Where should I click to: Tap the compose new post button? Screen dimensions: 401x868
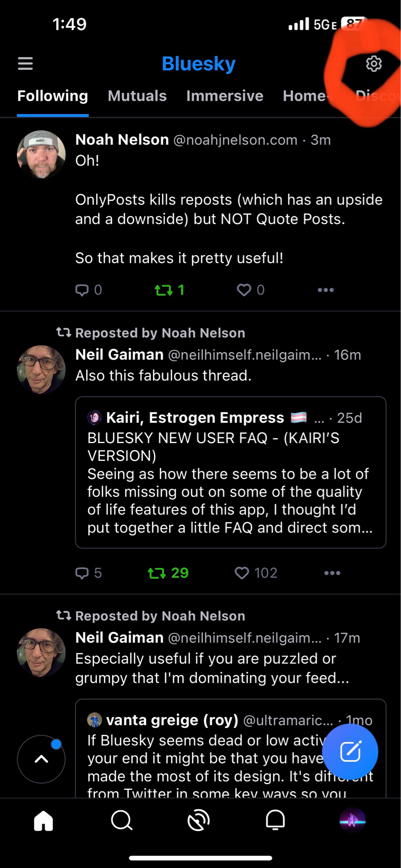coord(350,752)
